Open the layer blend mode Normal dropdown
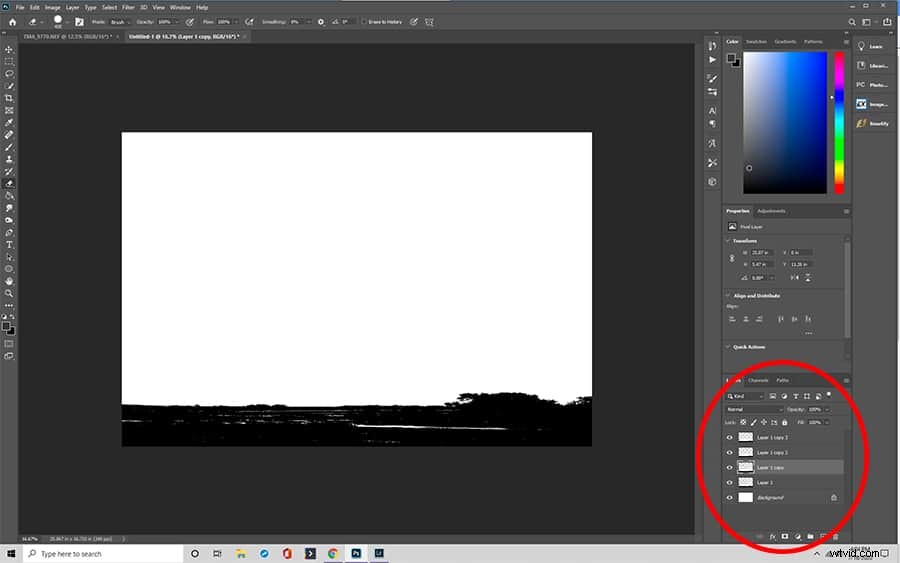Image resolution: width=900 pixels, height=563 pixels. pos(754,409)
